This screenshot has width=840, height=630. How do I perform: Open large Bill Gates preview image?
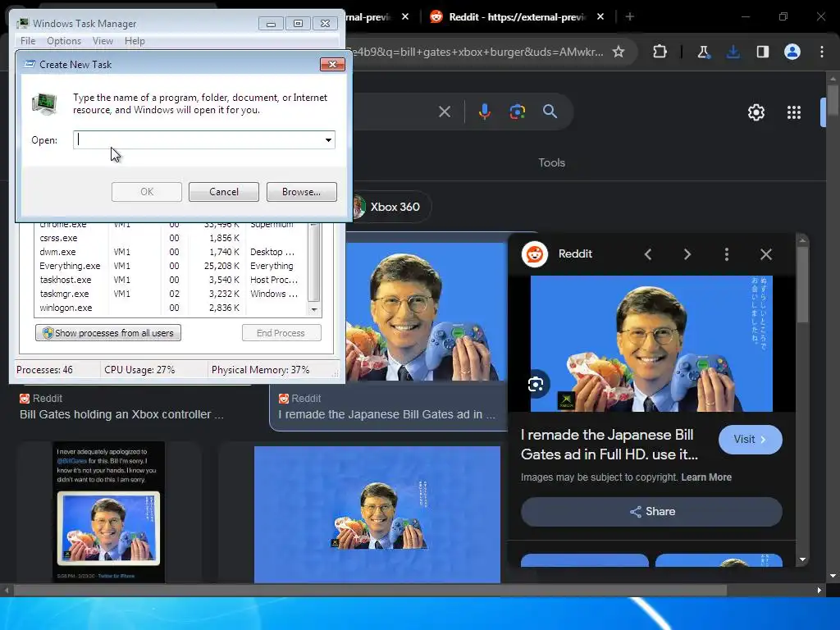(x=651, y=344)
